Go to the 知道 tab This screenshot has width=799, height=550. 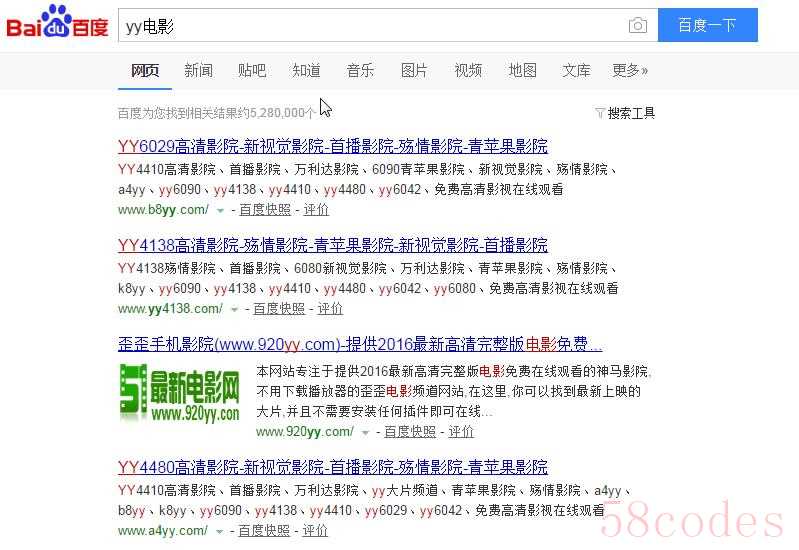[x=306, y=70]
